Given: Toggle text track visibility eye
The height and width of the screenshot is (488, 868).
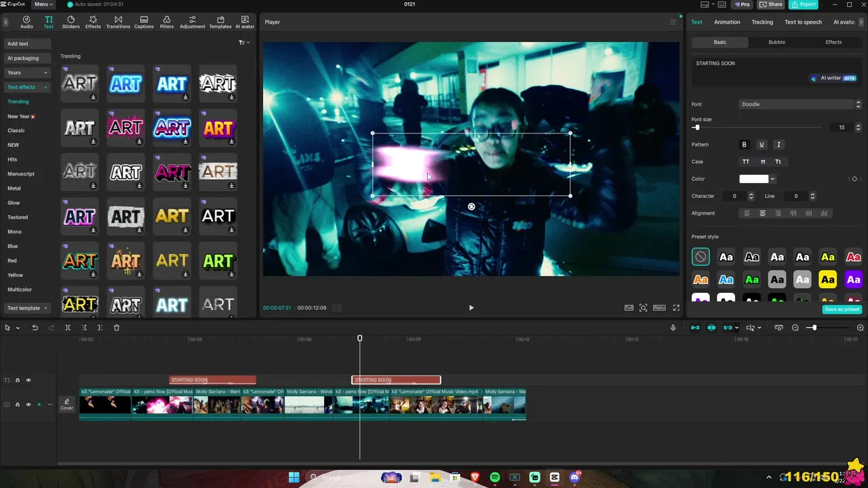Looking at the screenshot, I should (28, 380).
